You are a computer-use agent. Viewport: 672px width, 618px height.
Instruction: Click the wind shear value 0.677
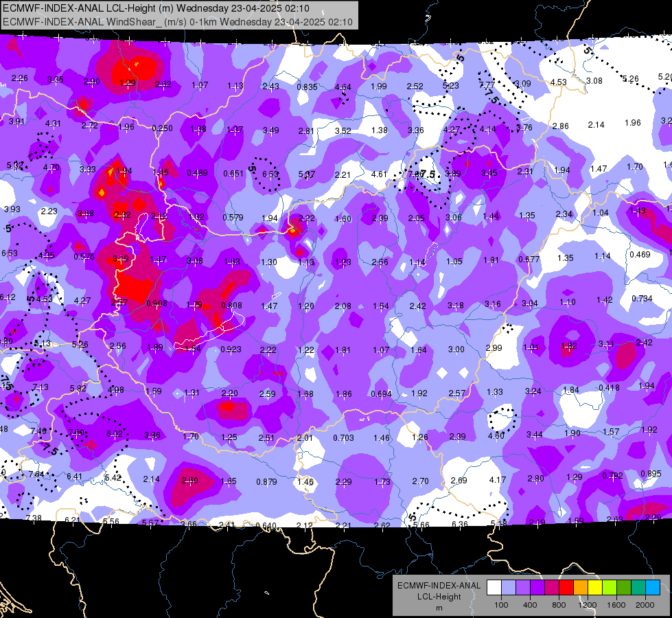pos(529,260)
